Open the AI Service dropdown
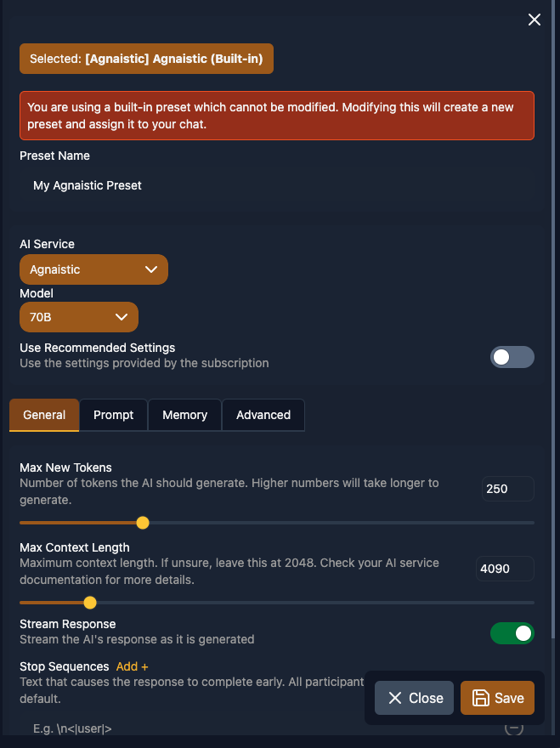This screenshot has height=748, width=560. tap(93, 269)
